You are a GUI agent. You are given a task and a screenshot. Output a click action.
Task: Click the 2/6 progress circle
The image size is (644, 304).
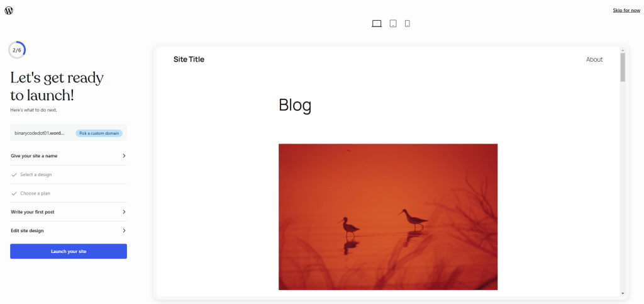pos(17,50)
